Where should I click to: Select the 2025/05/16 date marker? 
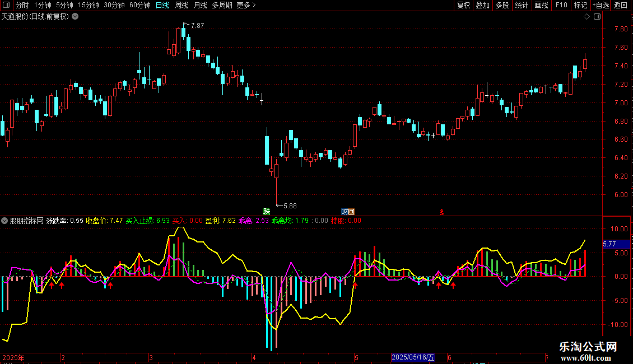[413, 357]
